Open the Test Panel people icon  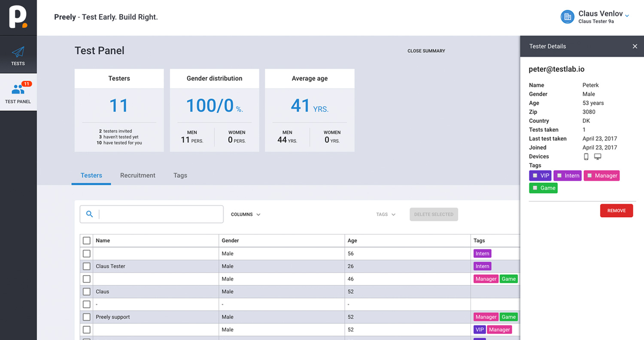(x=18, y=89)
